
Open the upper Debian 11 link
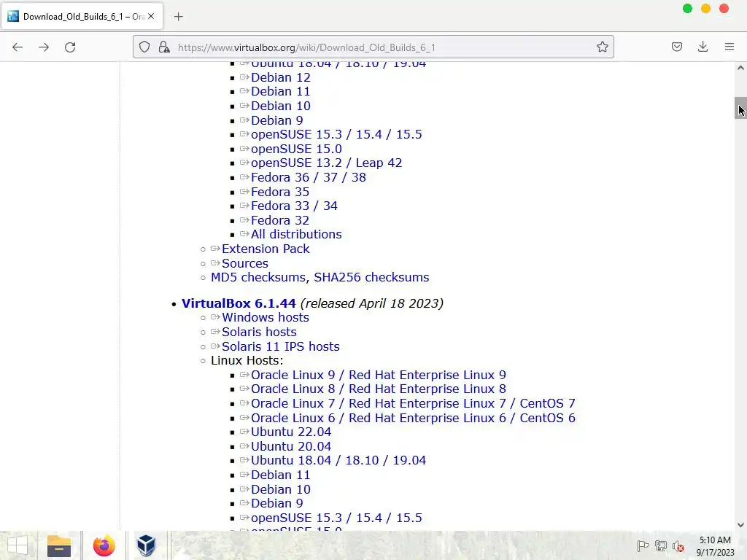point(281,91)
